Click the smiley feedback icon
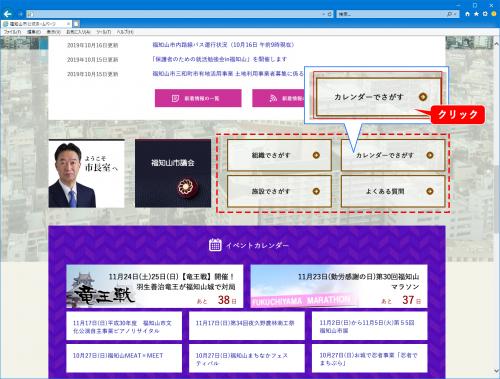This screenshot has height=379, width=500. click(x=494, y=14)
